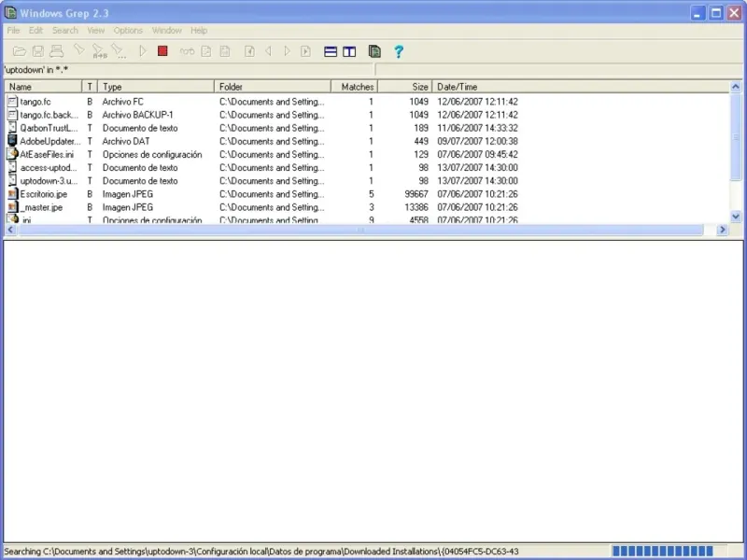
Task: Click the Search flashlight icon
Action: [79, 50]
